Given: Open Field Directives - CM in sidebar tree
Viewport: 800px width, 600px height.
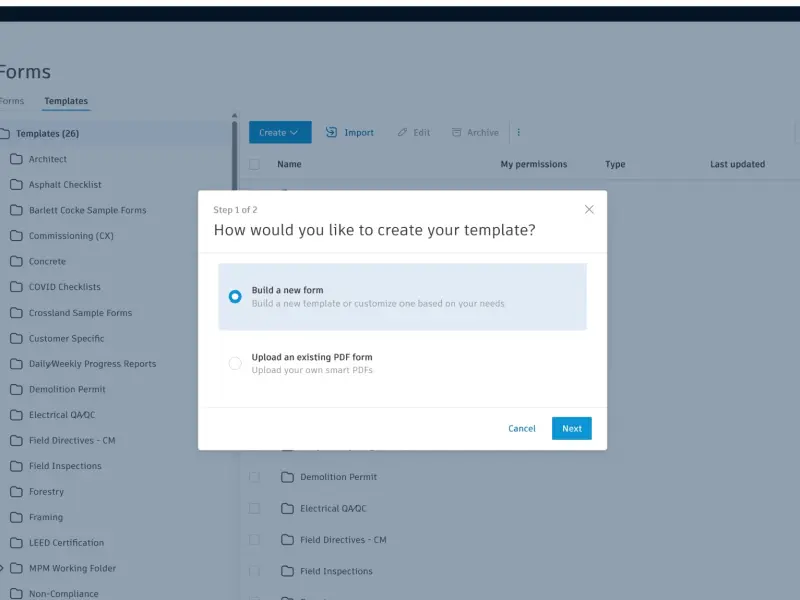Looking at the screenshot, I should pyautogui.click(x=72, y=440).
